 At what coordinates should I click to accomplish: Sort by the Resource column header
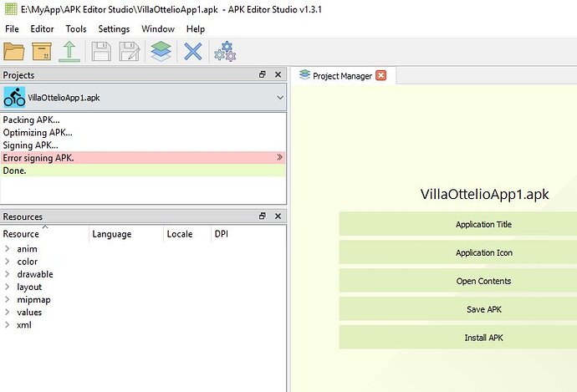[x=45, y=234]
